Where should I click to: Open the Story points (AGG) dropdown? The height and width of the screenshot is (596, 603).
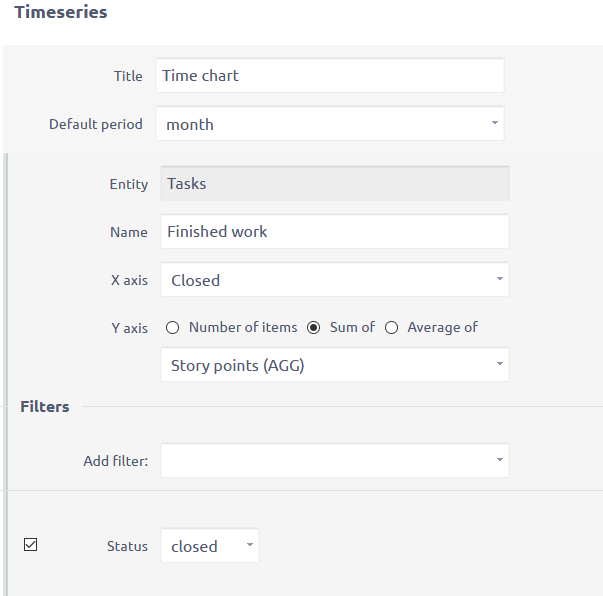click(x=334, y=365)
